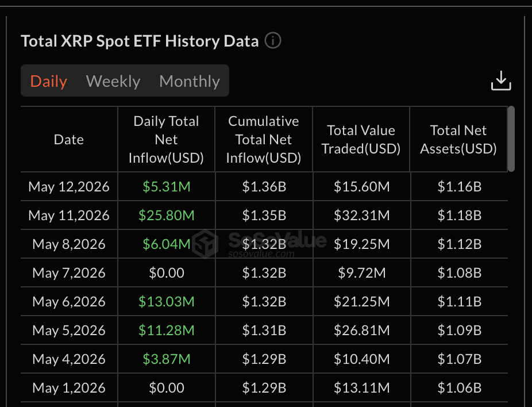Click the $26.81M value traded cell

click(362, 331)
